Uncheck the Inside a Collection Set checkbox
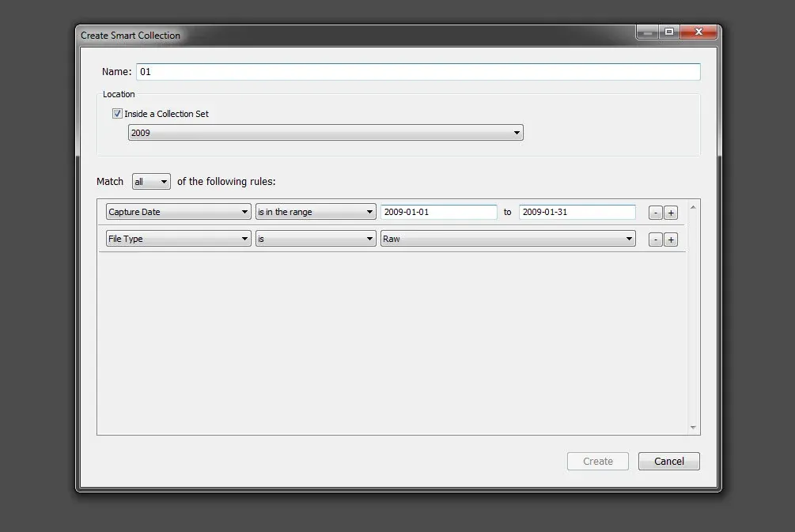 [x=117, y=114]
